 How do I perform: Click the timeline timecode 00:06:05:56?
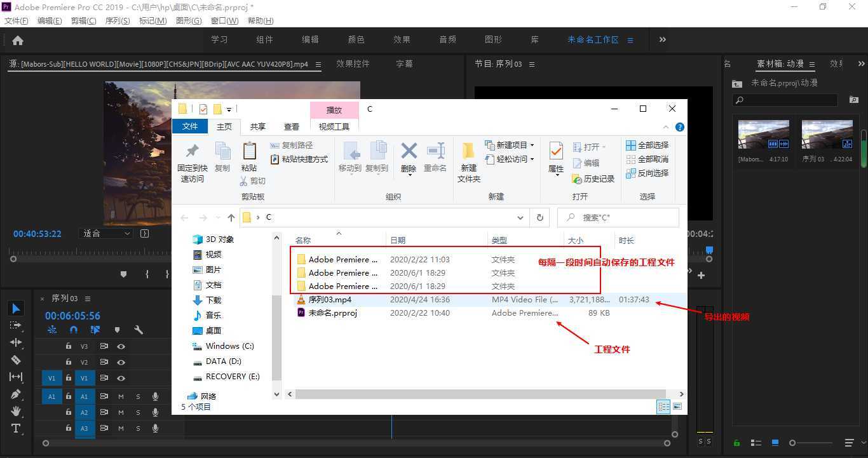(x=72, y=316)
